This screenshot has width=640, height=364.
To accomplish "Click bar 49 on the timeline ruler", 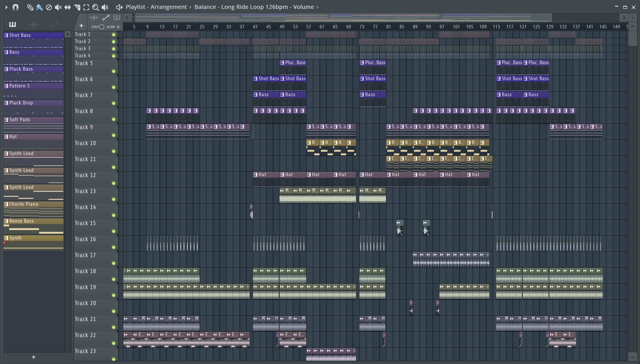I will point(282,27).
